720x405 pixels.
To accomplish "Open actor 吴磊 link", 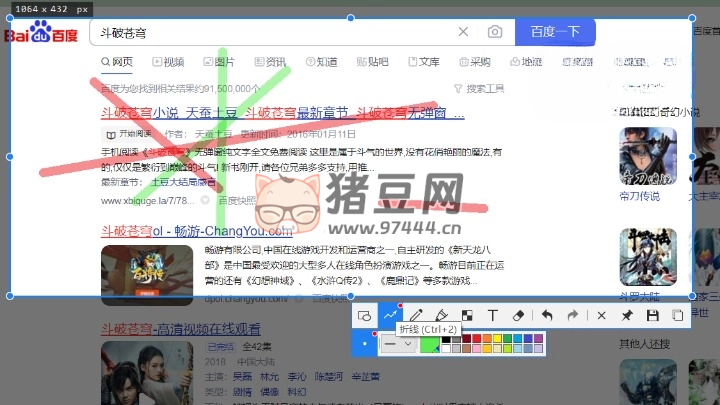I will coord(242,377).
